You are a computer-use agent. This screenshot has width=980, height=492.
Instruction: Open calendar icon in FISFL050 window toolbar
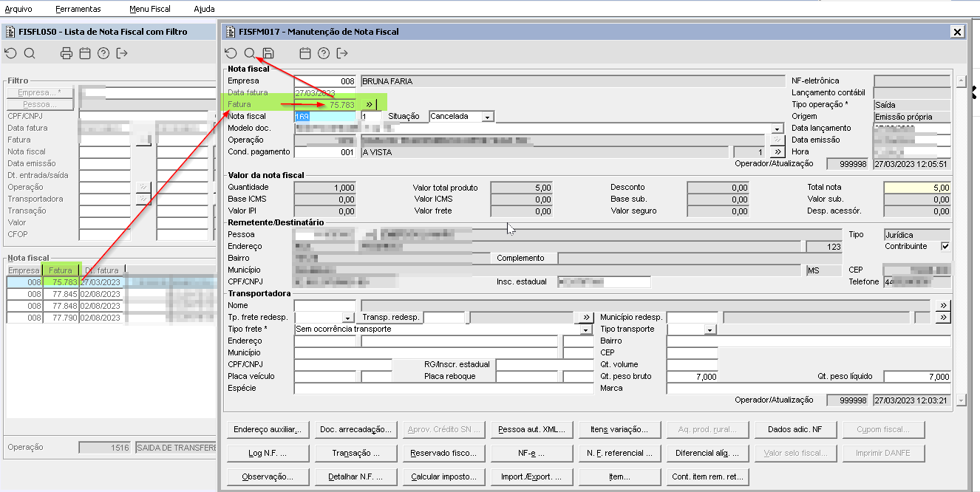(x=85, y=53)
